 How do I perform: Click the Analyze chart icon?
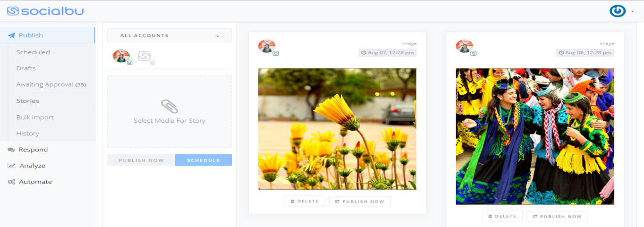(x=11, y=166)
